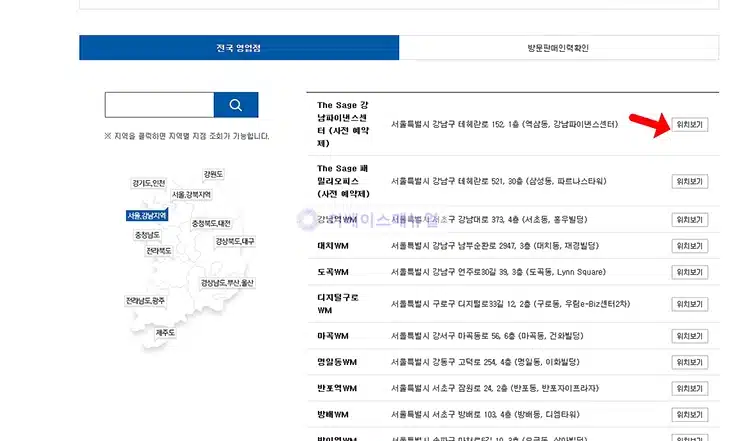
Task: Click the region-click hint note below search
Action: pyautogui.click(x=187, y=136)
